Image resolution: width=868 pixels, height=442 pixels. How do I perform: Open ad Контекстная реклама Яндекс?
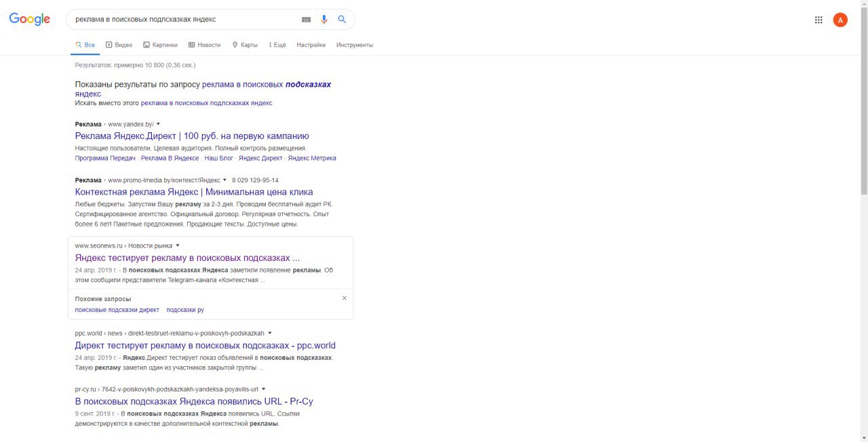click(194, 192)
